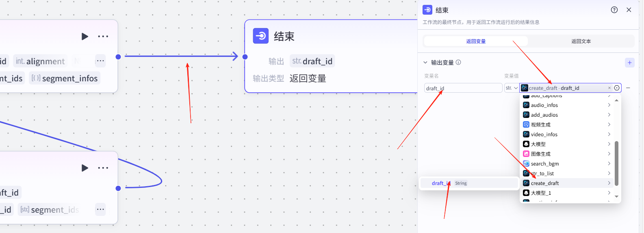Switch to 返回文本 output mode
Screen dimensions: 644x233
(x=581, y=41)
